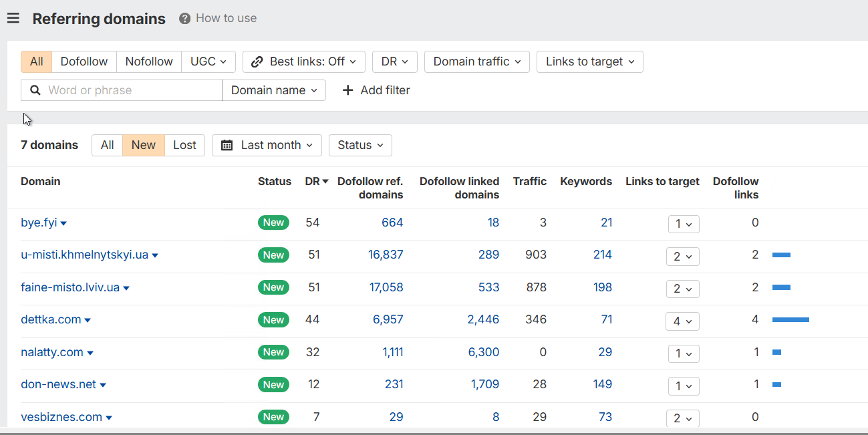The image size is (868, 435).
Task: Click the plus icon for Add filter
Action: click(x=347, y=90)
